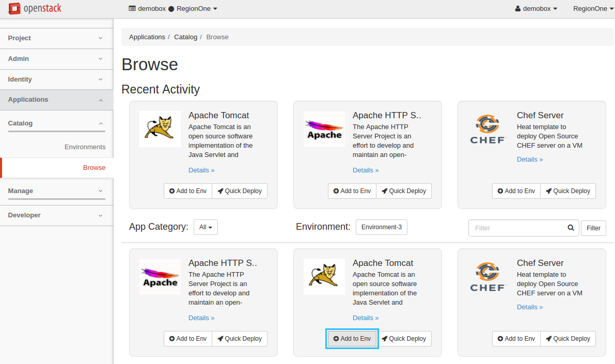
Task: Click the user icon next to demobox
Action: pyautogui.click(x=518, y=8)
